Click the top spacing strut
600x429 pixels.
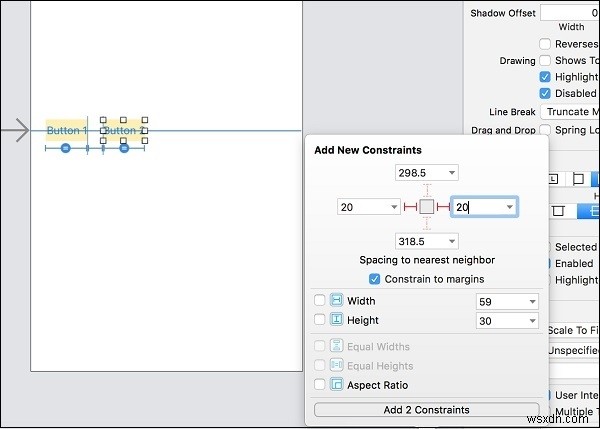pyautogui.click(x=427, y=190)
